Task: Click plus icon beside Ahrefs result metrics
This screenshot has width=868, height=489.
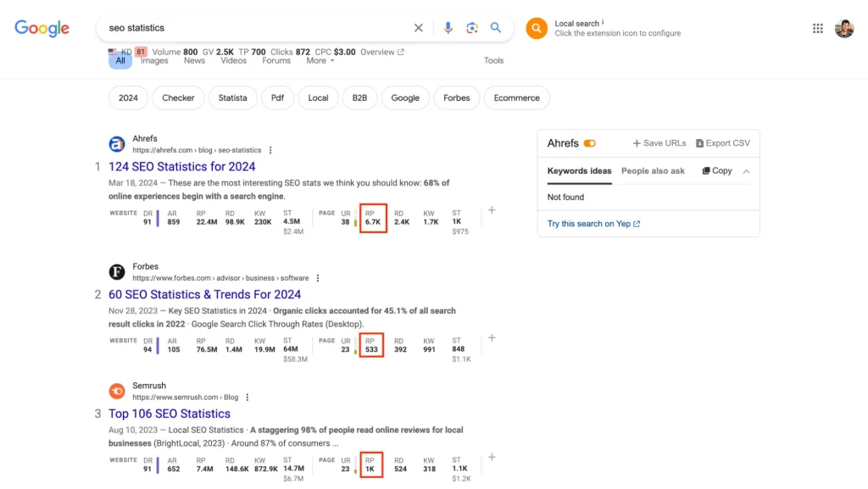Action: point(492,210)
